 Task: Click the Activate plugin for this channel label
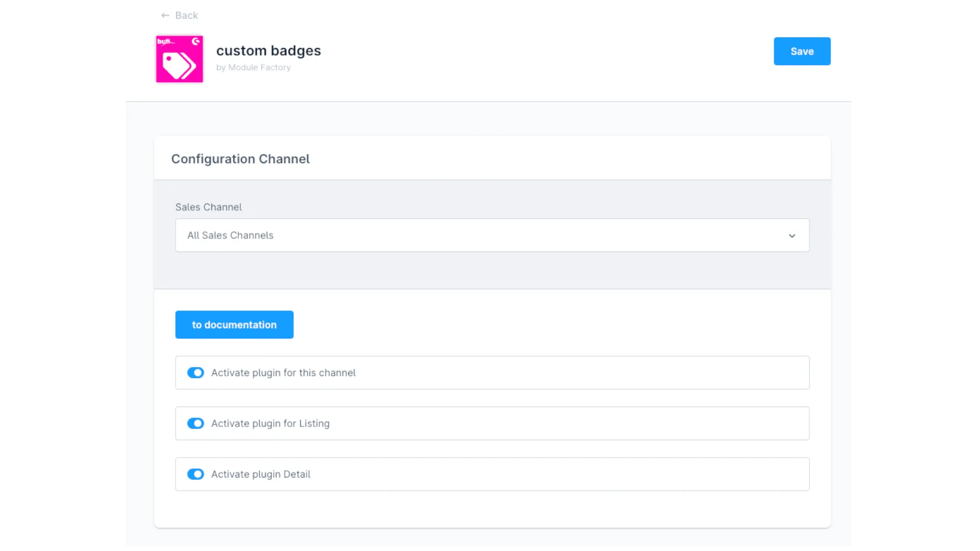(283, 372)
